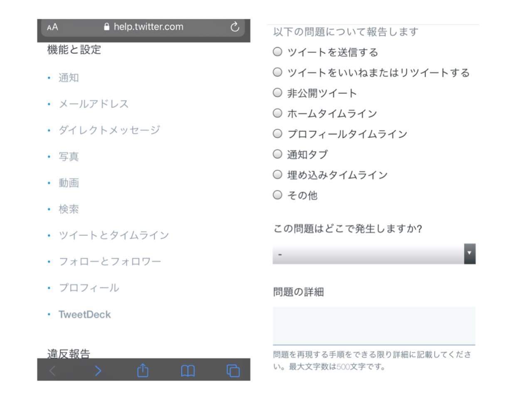
Task: Open the 写真 help link
Action: coord(69,157)
